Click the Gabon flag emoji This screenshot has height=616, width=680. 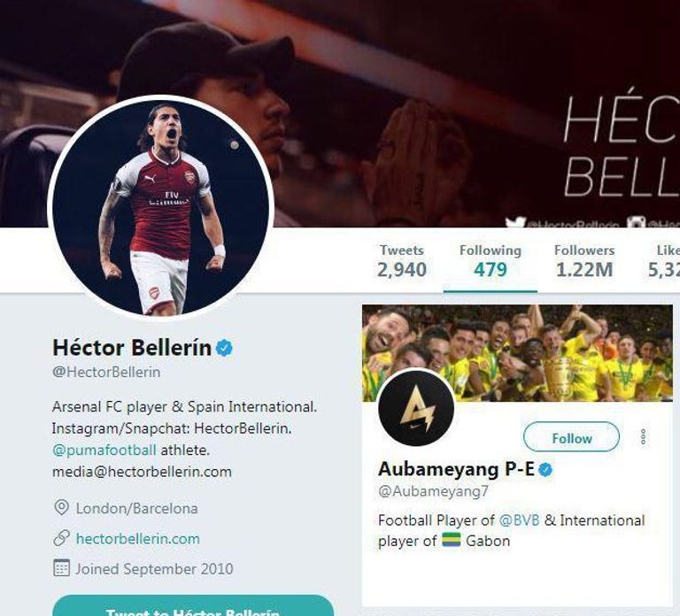click(452, 540)
